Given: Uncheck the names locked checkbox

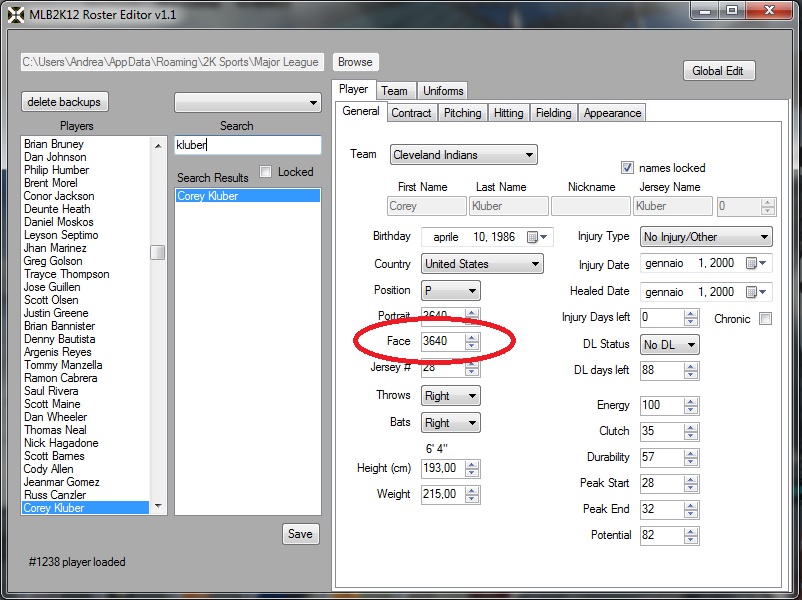Looking at the screenshot, I should tap(627, 168).
